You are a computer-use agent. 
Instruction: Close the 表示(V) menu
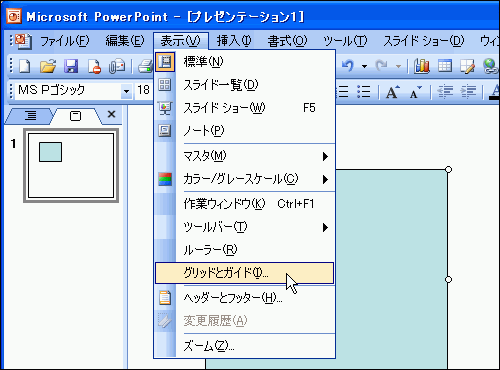pyautogui.click(x=181, y=41)
